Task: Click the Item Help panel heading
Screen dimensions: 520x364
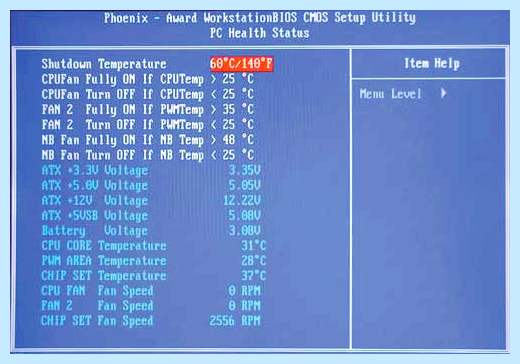Action: 432,63
